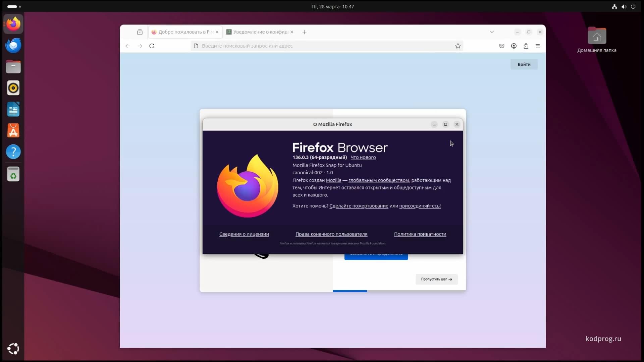Open Ubuntu App Center from dock
The height and width of the screenshot is (362, 644).
(x=13, y=131)
